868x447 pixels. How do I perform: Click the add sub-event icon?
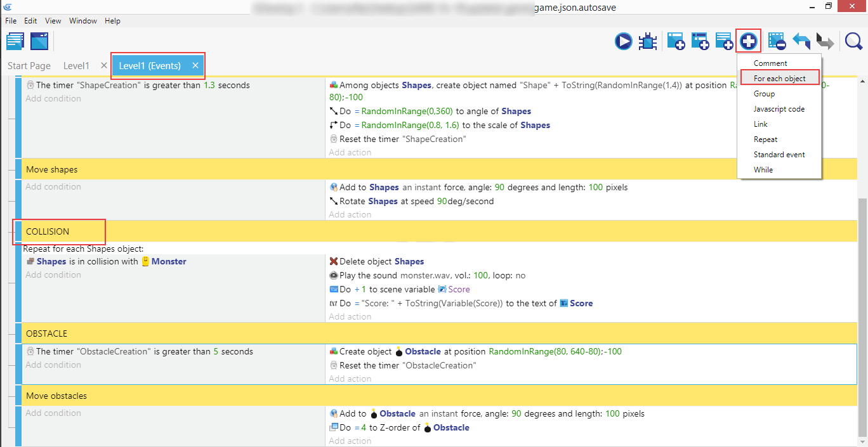(x=700, y=42)
